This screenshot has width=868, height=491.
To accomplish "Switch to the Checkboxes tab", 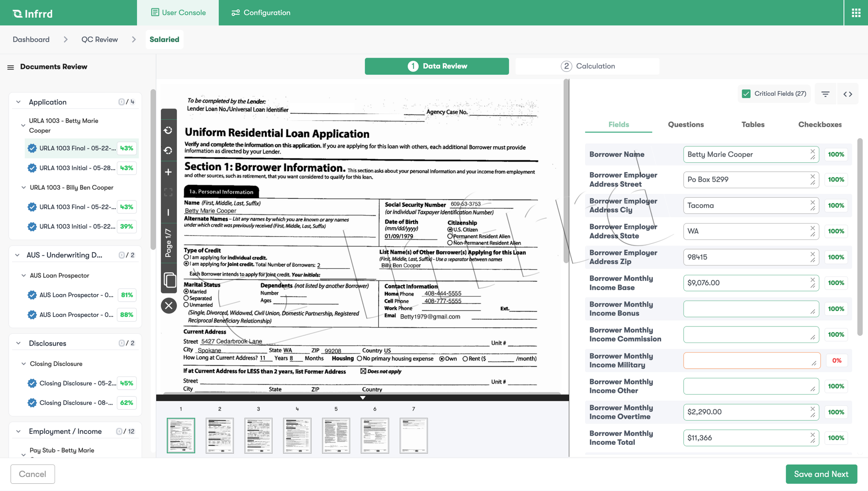I will (820, 124).
